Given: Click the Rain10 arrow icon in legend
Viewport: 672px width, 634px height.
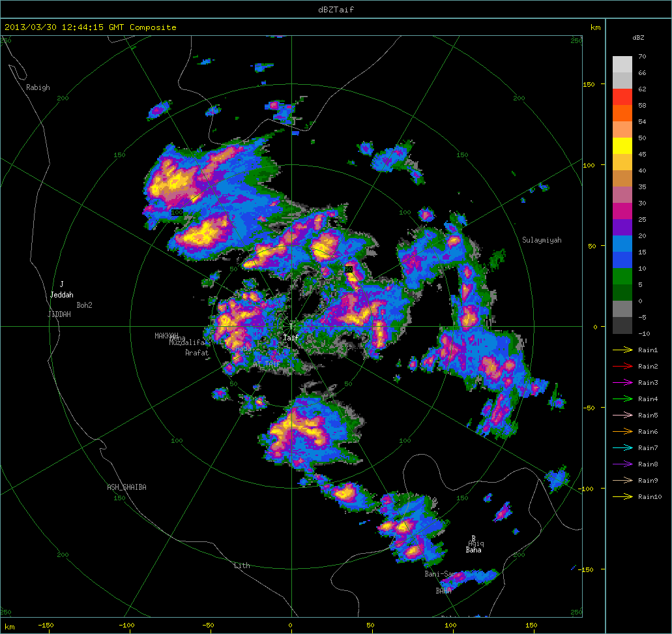Looking at the screenshot, I should [623, 497].
